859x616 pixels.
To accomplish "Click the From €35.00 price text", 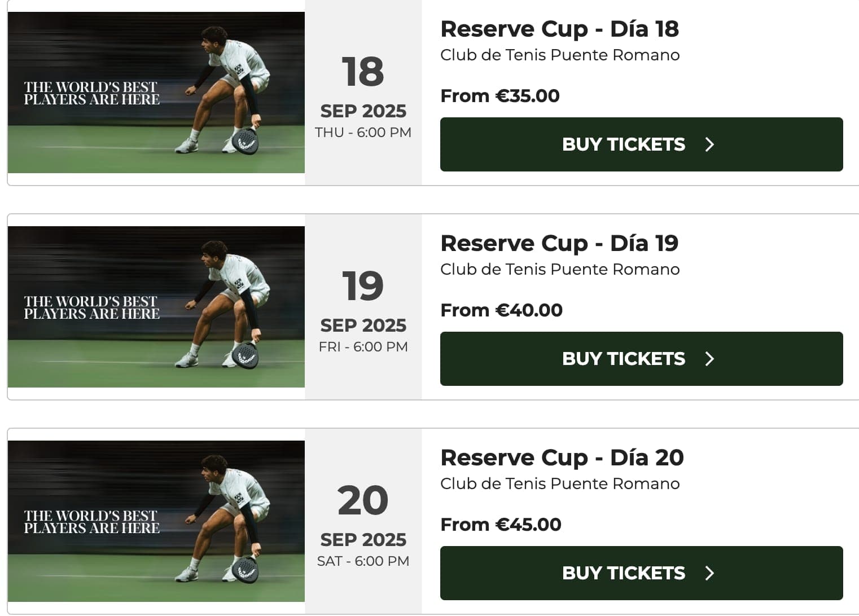I will 500,96.
